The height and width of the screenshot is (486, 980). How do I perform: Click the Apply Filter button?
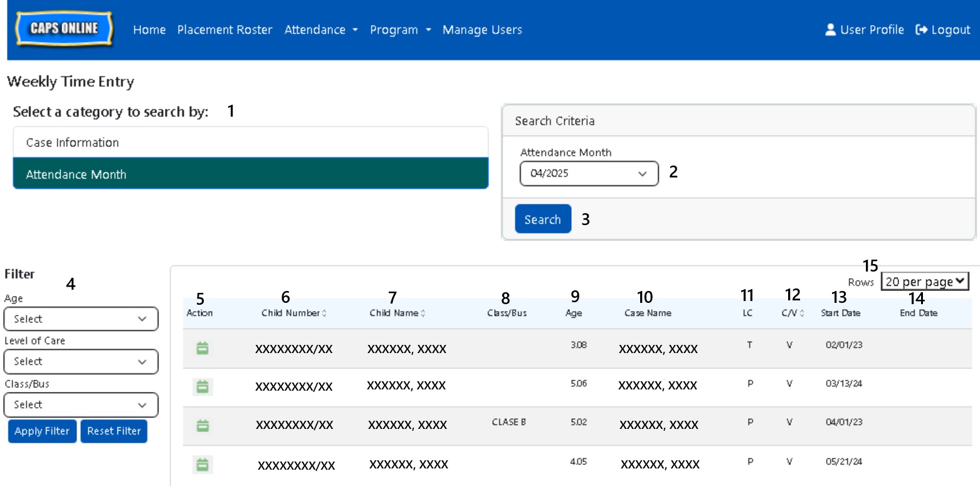pyautogui.click(x=42, y=431)
